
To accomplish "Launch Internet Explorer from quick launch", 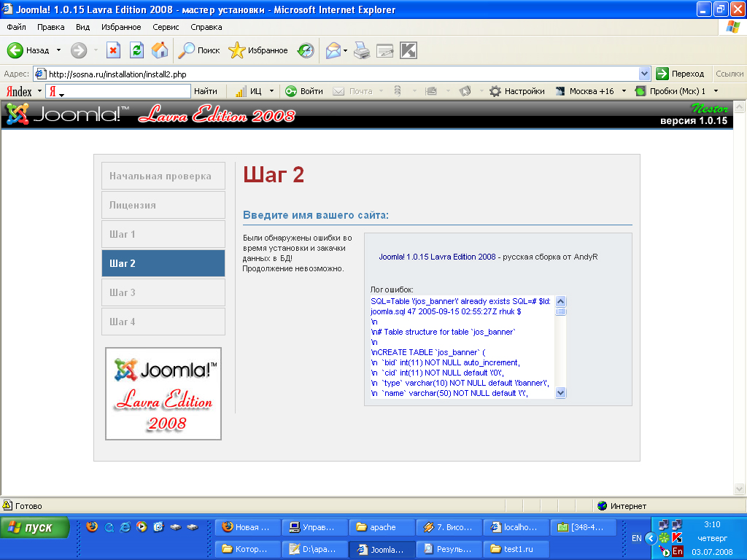I will [125, 526].
